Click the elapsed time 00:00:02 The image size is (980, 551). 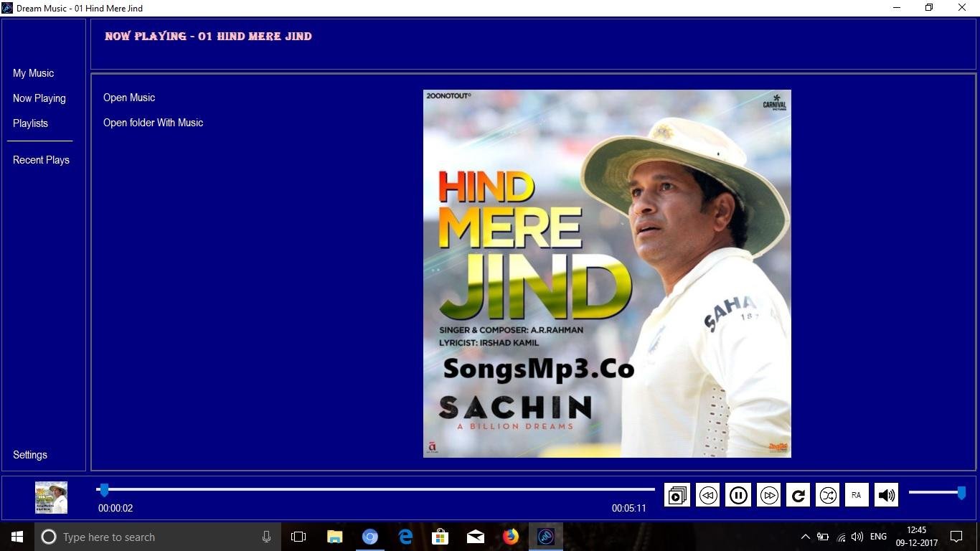pyautogui.click(x=116, y=508)
